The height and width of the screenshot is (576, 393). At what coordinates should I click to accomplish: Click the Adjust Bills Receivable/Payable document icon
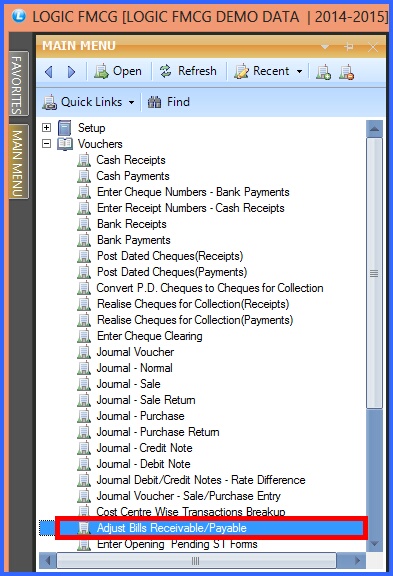point(84,528)
